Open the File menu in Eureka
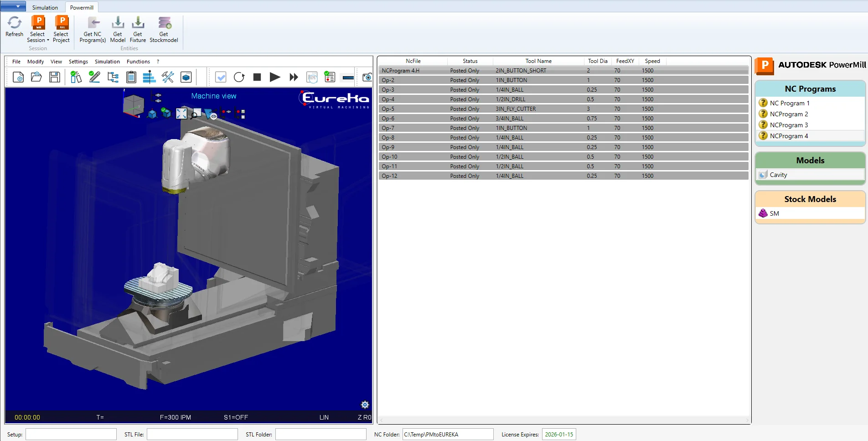 [16, 62]
